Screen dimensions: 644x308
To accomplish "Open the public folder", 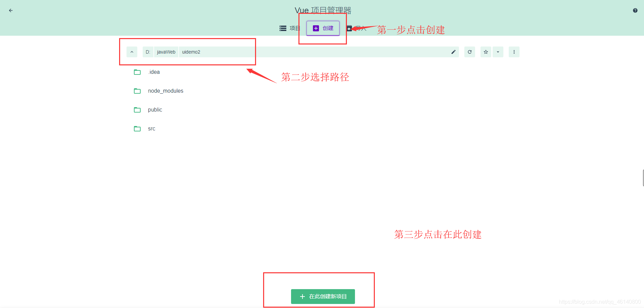I will 323,110.
